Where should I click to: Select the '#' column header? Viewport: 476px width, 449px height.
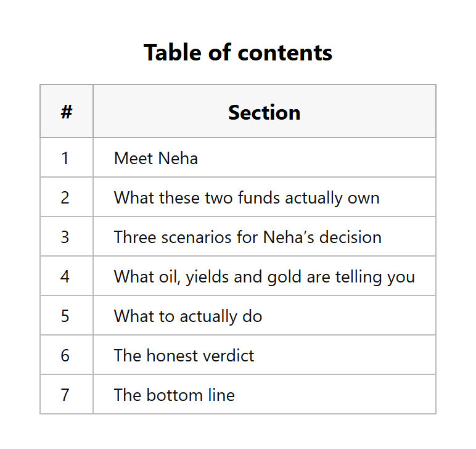(x=67, y=112)
